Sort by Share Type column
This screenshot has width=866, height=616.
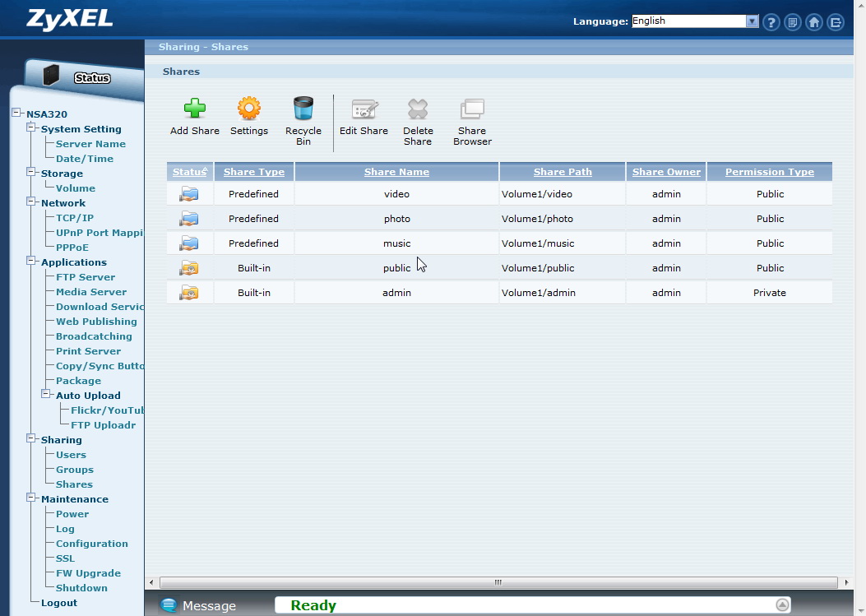254,172
